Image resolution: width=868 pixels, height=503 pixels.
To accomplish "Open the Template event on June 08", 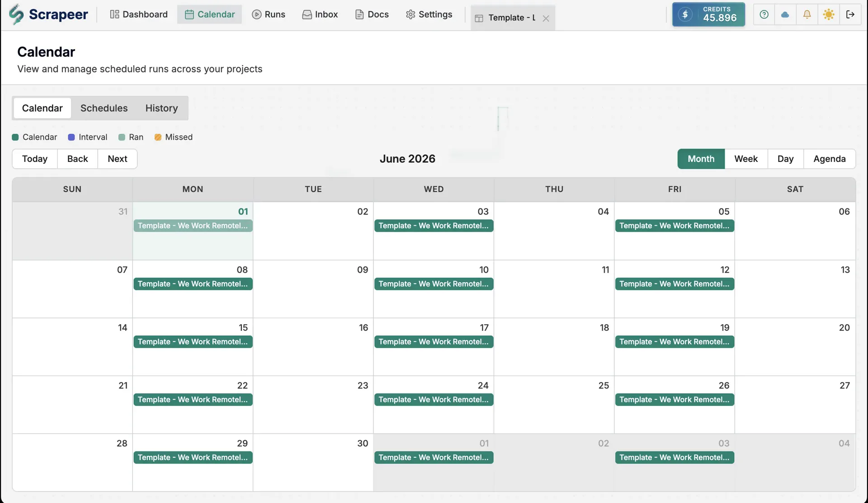I will [193, 284].
